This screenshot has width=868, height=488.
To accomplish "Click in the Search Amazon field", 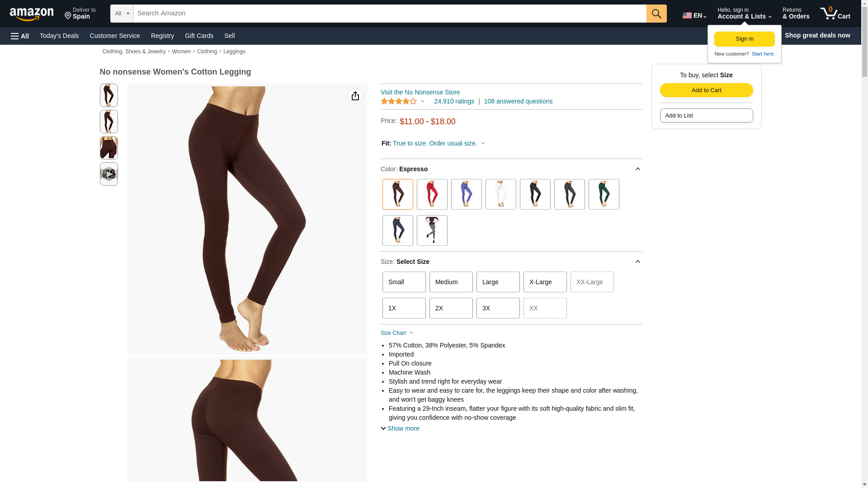I will (390, 14).
